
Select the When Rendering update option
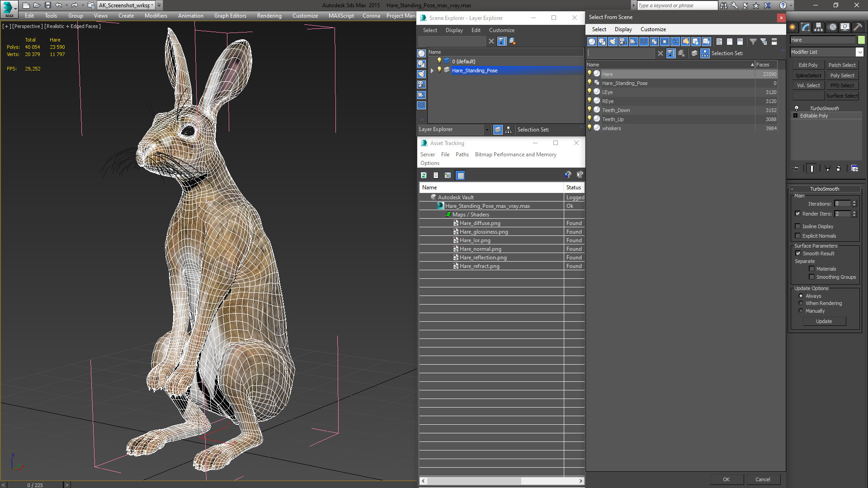point(801,303)
